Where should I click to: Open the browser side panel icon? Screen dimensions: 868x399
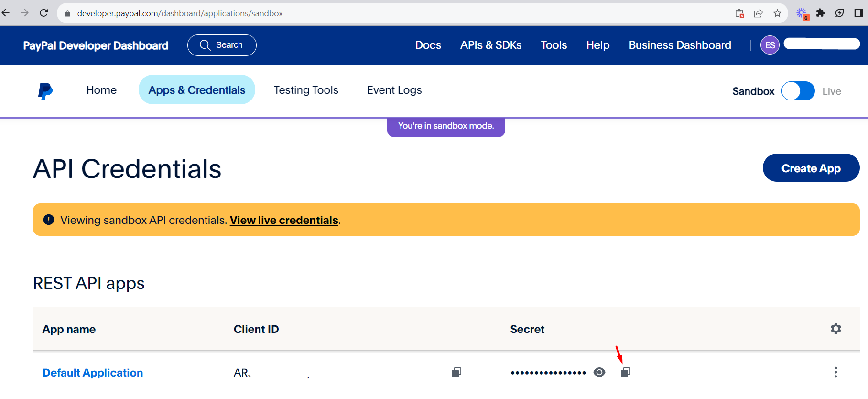coord(858,13)
